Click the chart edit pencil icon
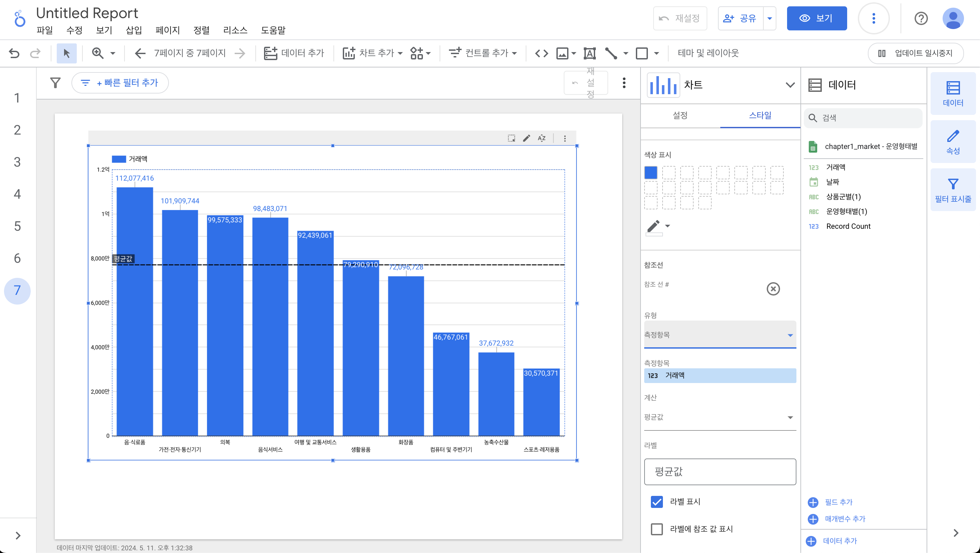This screenshot has height=553, width=980. tap(526, 138)
